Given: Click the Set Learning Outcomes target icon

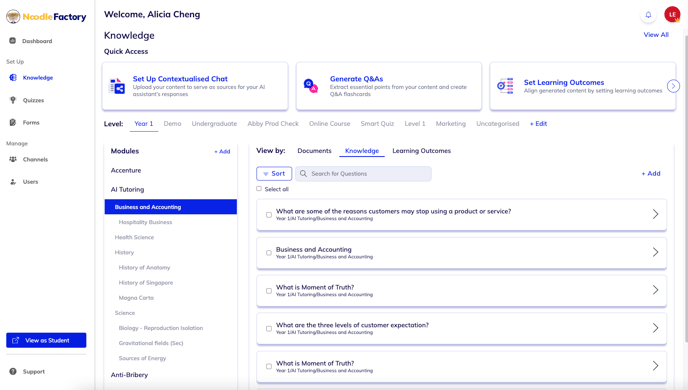Looking at the screenshot, I should [x=505, y=86].
